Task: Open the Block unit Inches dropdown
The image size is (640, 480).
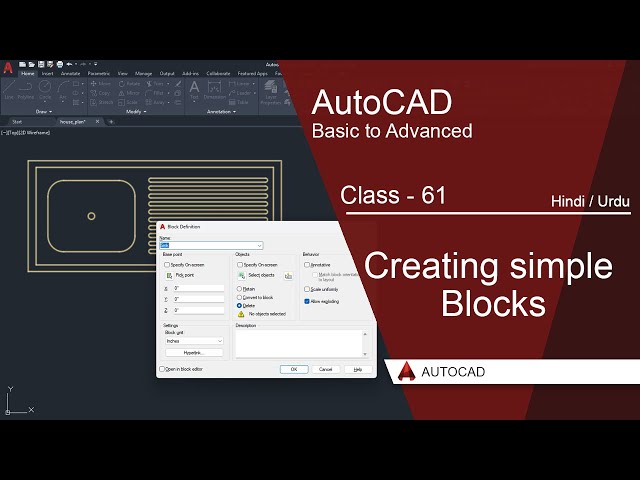Action: (x=194, y=341)
